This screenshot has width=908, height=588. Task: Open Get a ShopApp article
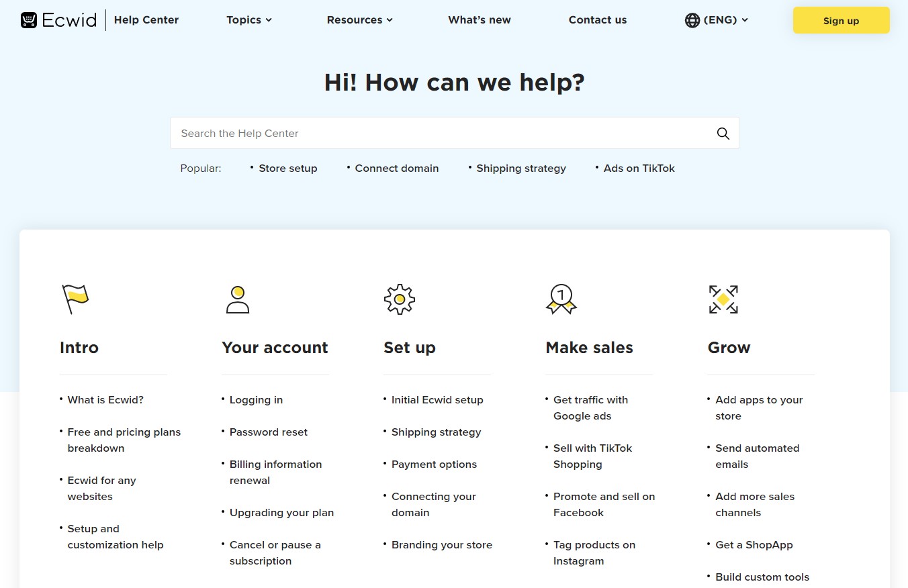(x=754, y=545)
